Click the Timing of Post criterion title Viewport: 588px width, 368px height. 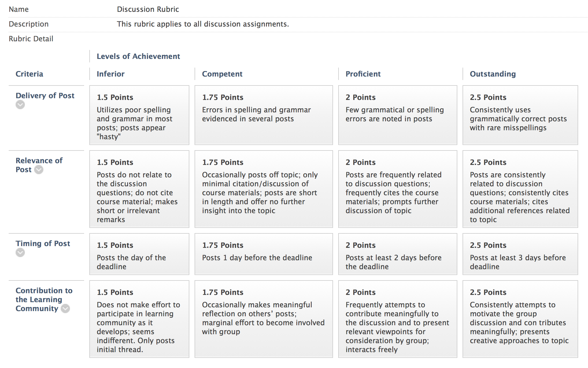pyautogui.click(x=43, y=244)
